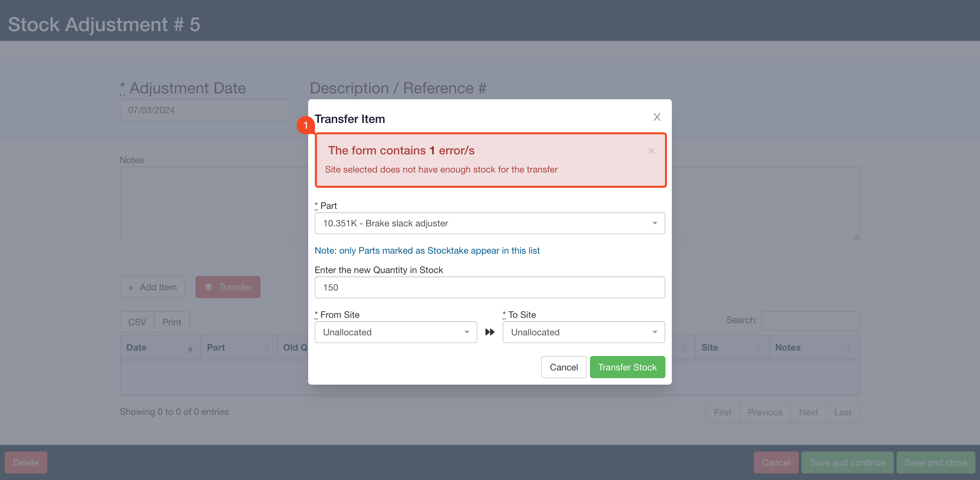Click the Transfer layers icon button
Image resolution: width=980 pixels, height=480 pixels.
pos(228,287)
